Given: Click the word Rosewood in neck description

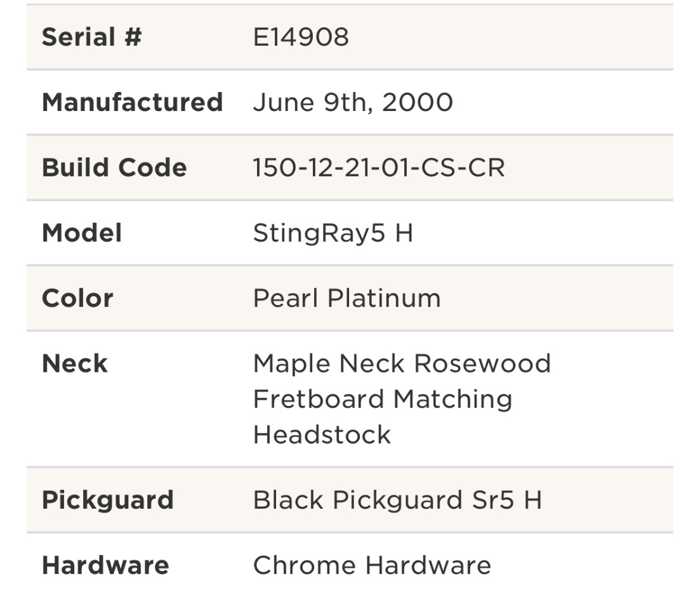Looking at the screenshot, I should [x=482, y=364].
